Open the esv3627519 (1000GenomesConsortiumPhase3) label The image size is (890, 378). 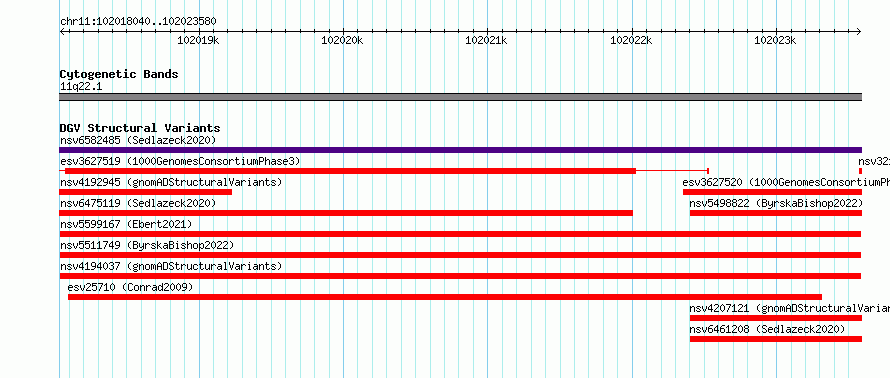tap(180, 161)
